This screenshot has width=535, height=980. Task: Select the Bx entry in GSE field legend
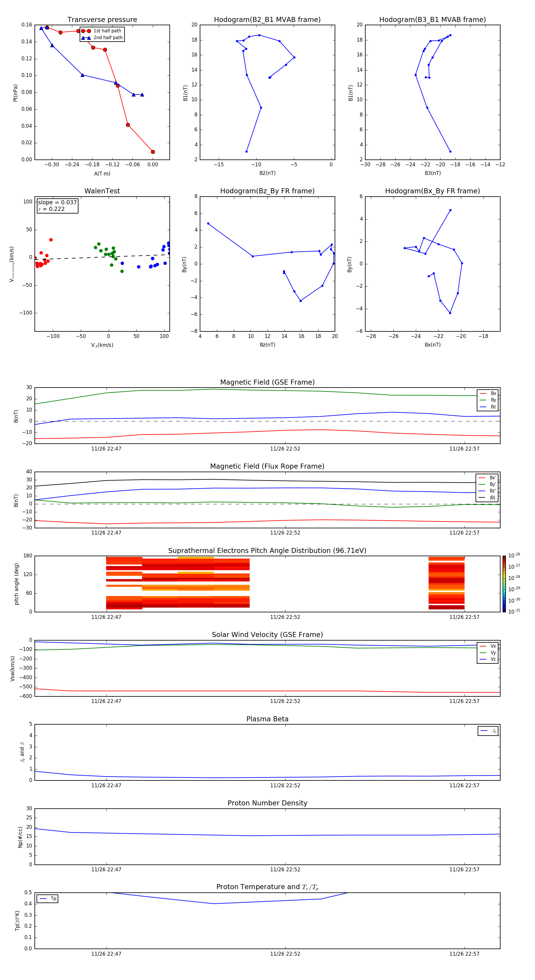point(488,393)
